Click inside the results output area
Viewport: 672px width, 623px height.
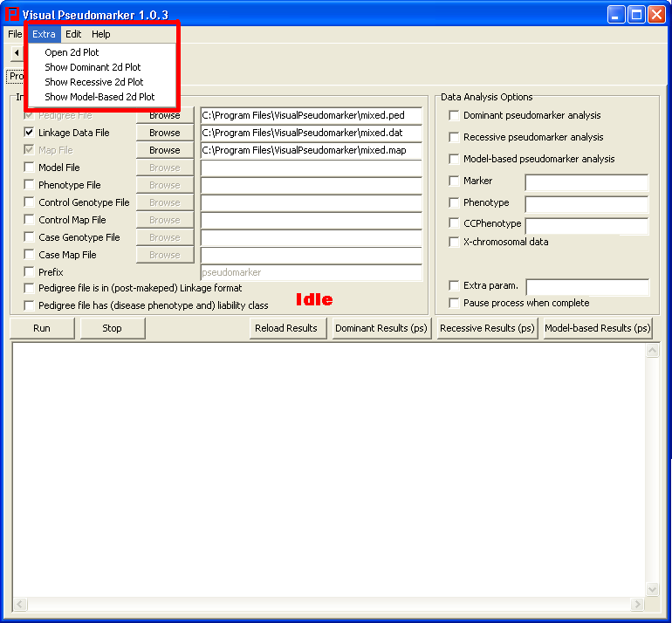[x=329, y=470]
